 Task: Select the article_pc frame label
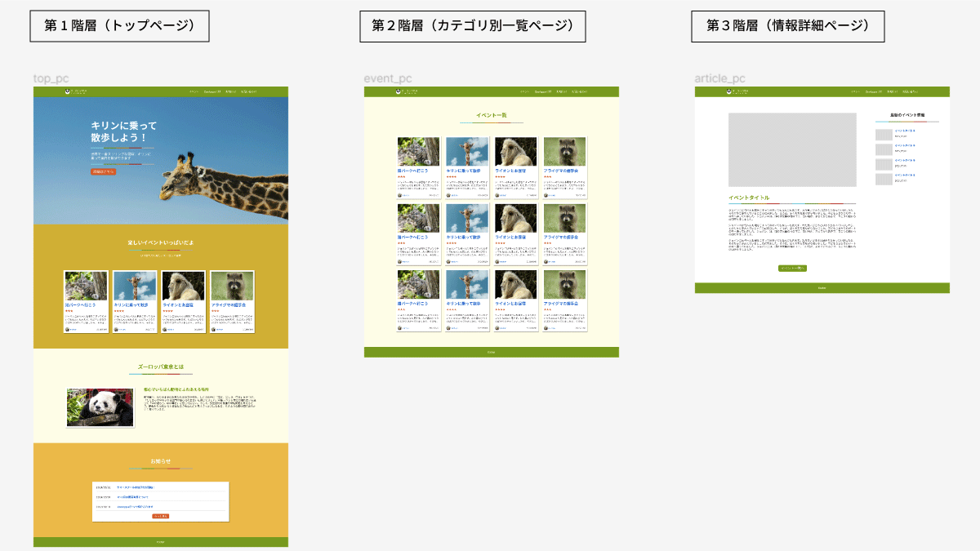pos(719,78)
